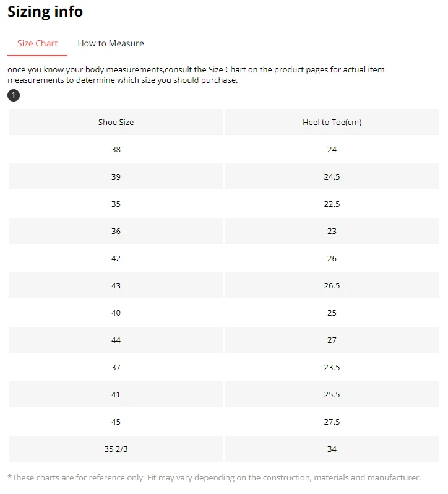Image resolution: width=448 pixels, height=494 pixels.
Task: Click the Heel to Toe(cm) column header
Action: [x=332, y=122]
